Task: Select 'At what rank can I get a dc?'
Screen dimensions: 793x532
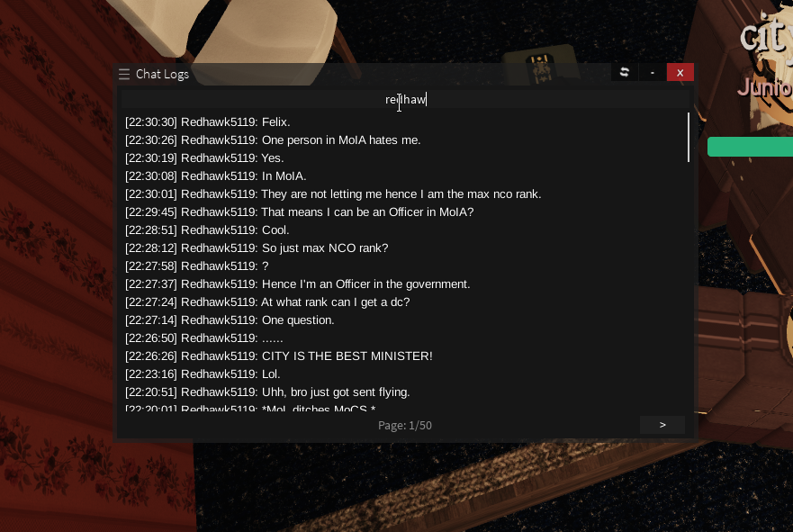Action: 267,302
